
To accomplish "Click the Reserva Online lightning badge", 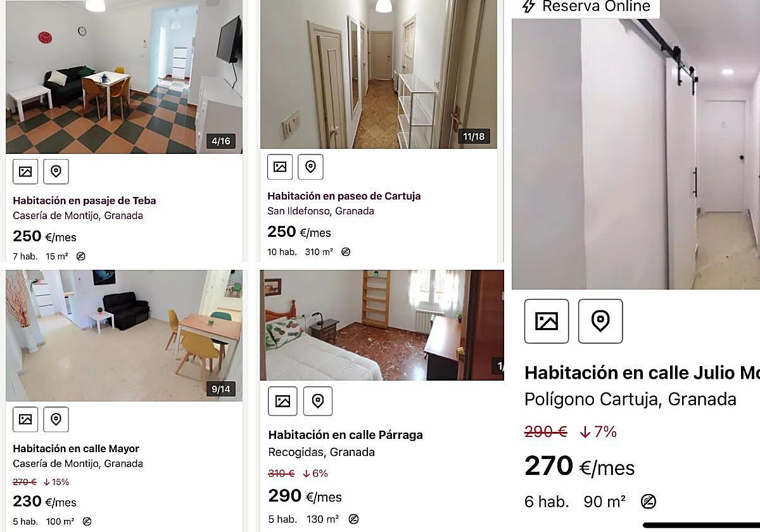I will (x=585, y=7).
